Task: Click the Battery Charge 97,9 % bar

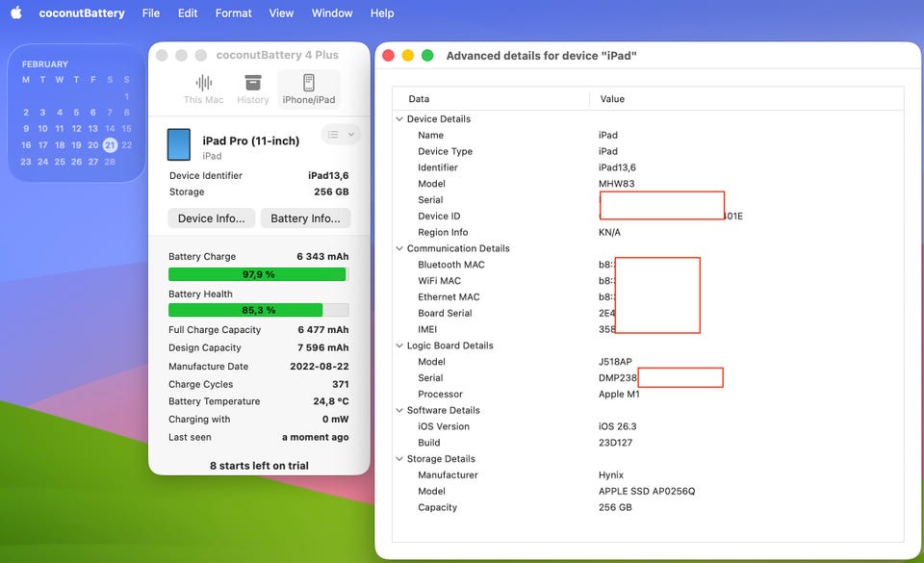Action: [x=259, y=274]
